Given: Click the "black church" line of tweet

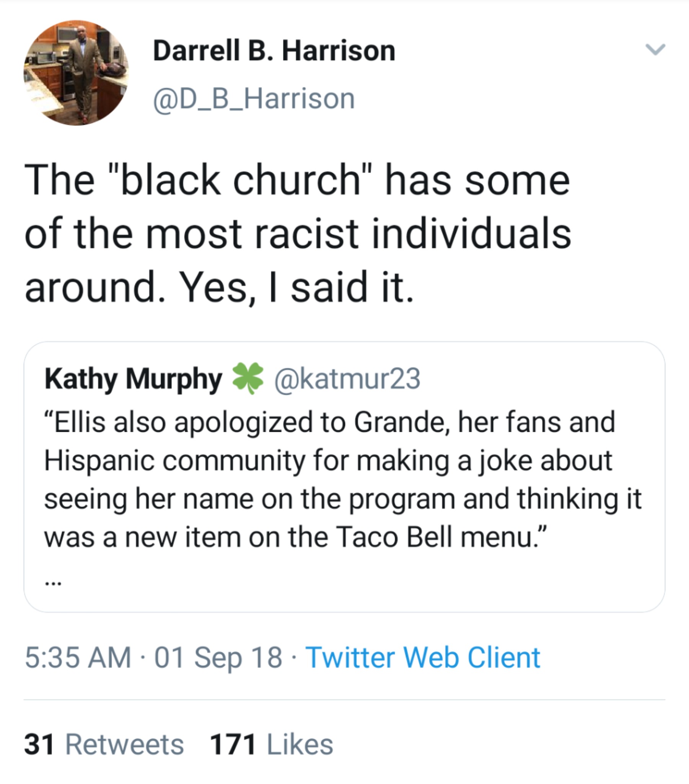Looking at the screenshot, I should [297, 180].
